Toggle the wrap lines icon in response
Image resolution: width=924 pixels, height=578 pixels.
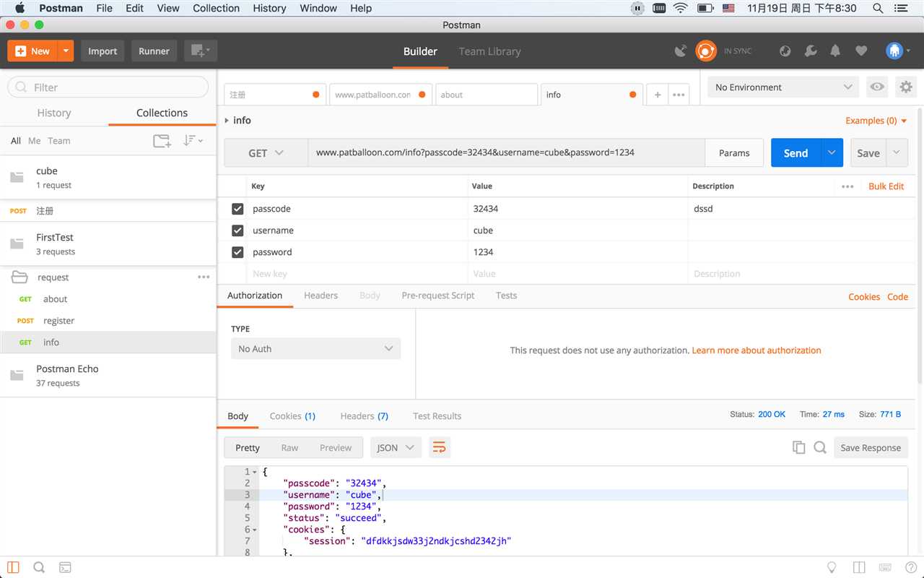[439, 447]
